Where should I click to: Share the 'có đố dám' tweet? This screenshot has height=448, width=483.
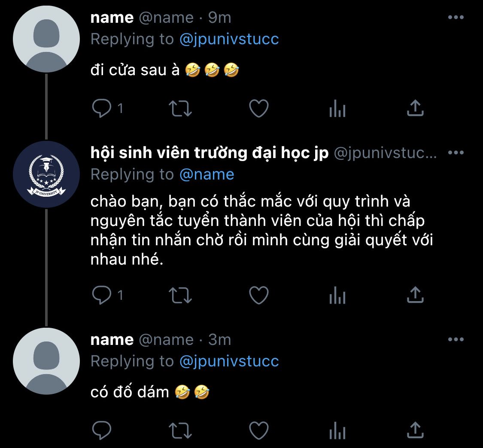pyautogui.click(x=415, y=430)
